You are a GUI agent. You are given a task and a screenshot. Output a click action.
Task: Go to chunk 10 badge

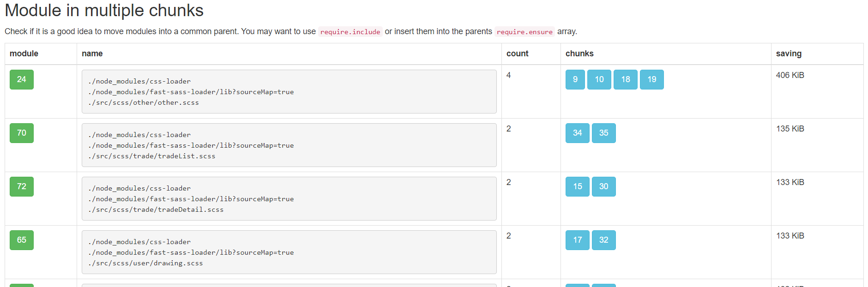point(599,79)
